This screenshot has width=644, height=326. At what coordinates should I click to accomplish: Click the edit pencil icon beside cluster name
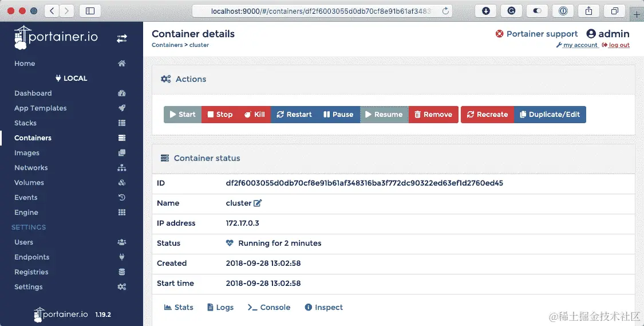(x=258, y=203)
